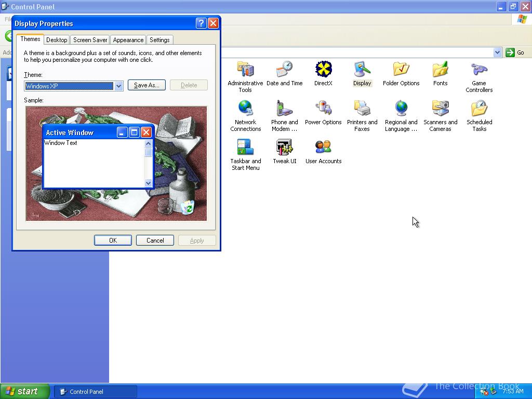Viewport: 532px width, 399px height.
Task: Click the green Go arrow button
Action: 510,52
